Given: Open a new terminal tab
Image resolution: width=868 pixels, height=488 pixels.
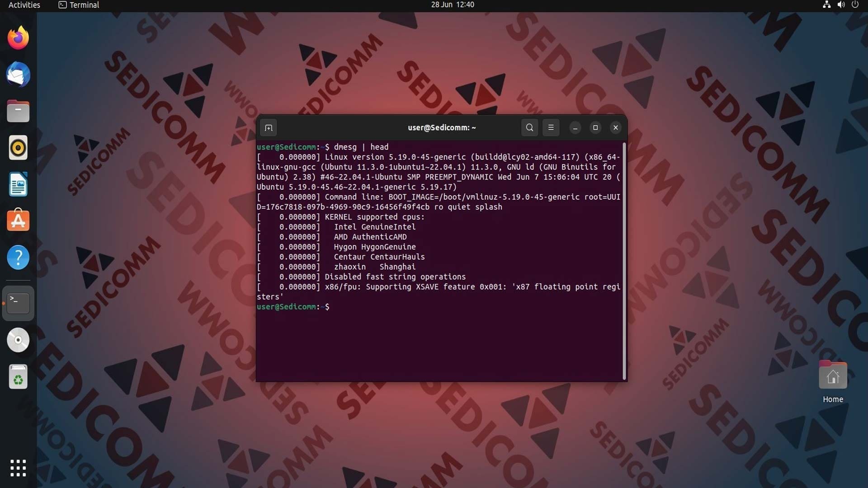Looking at the screenshot, I should [x=269, y=128].
